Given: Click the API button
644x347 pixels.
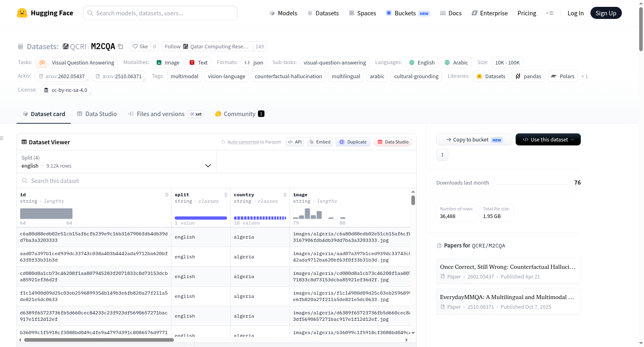Looking at the screenshot, I should pyautogui.click(x=295, y=142).
